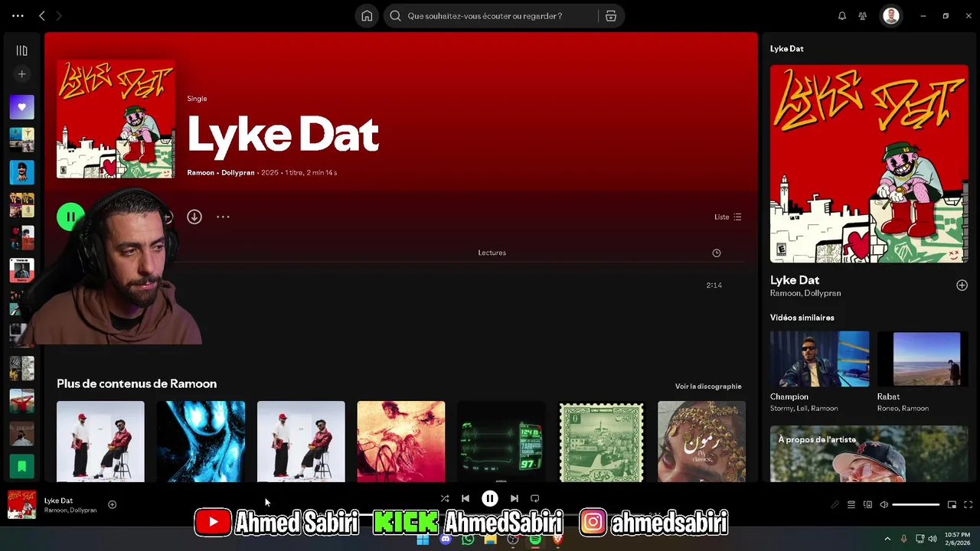
Task: Click the Lectures column header
Action: tap(492, 253)
